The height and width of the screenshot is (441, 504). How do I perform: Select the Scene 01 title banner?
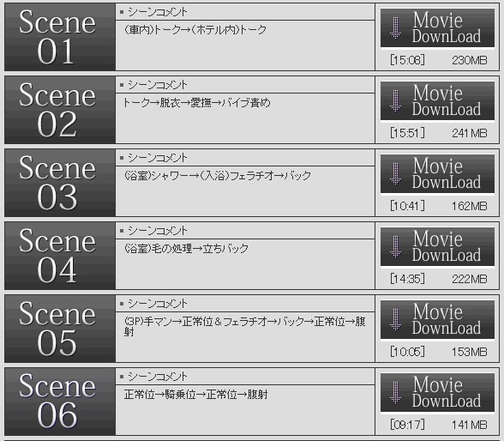pyautogui.click(x=60, y=37)
